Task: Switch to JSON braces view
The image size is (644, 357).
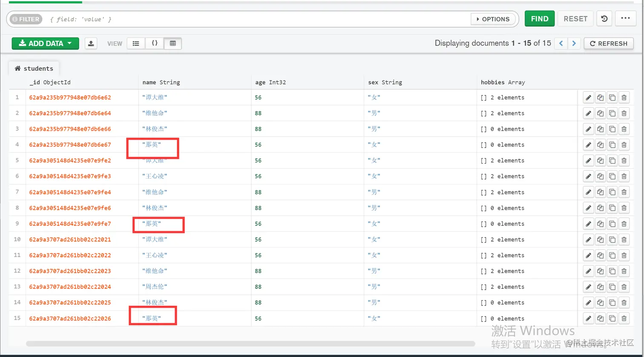Action: pyautogui.click(x=155, y=43)
